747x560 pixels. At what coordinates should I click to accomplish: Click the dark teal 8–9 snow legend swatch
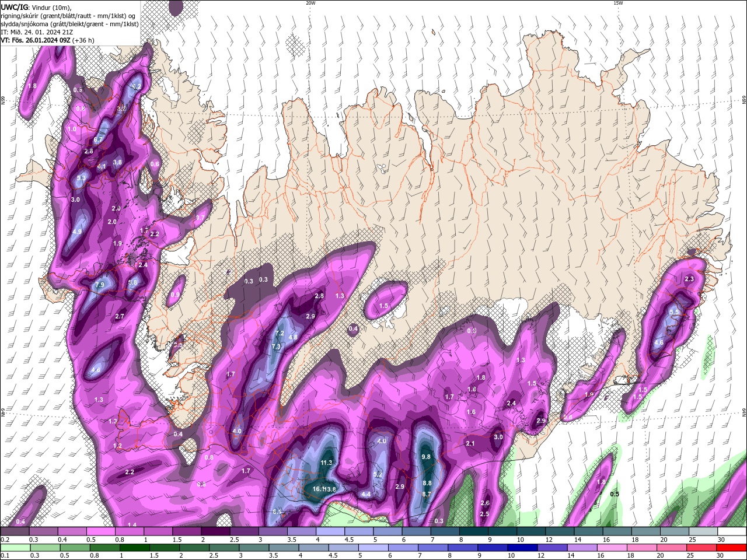click(474, 531)
